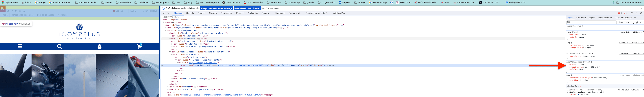Open the Recorder tab
Viewport: 644px width, 97px height.
(294, 13)
